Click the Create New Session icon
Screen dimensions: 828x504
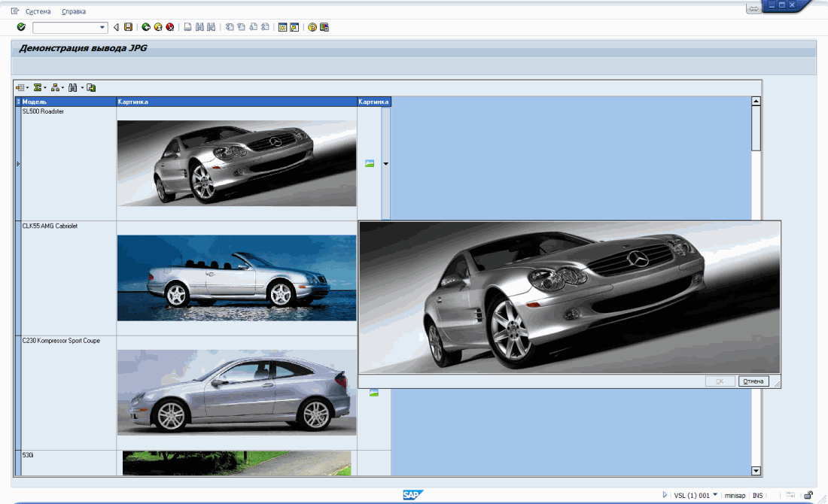tap(282, 27)
